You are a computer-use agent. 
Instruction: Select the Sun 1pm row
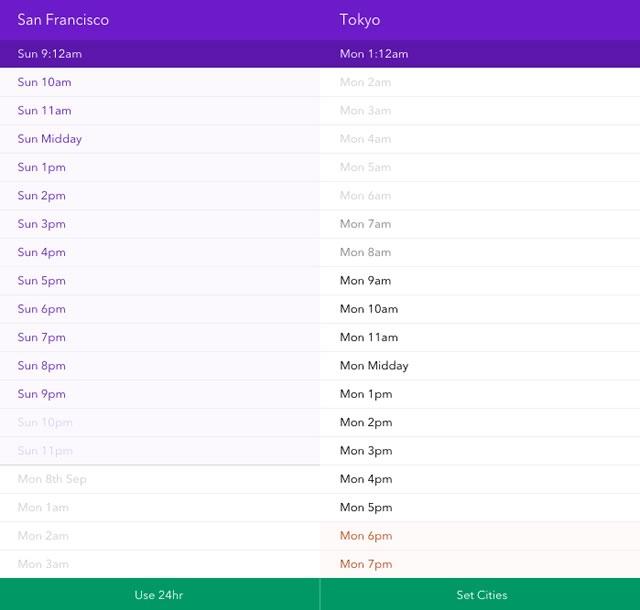[160, 167]
